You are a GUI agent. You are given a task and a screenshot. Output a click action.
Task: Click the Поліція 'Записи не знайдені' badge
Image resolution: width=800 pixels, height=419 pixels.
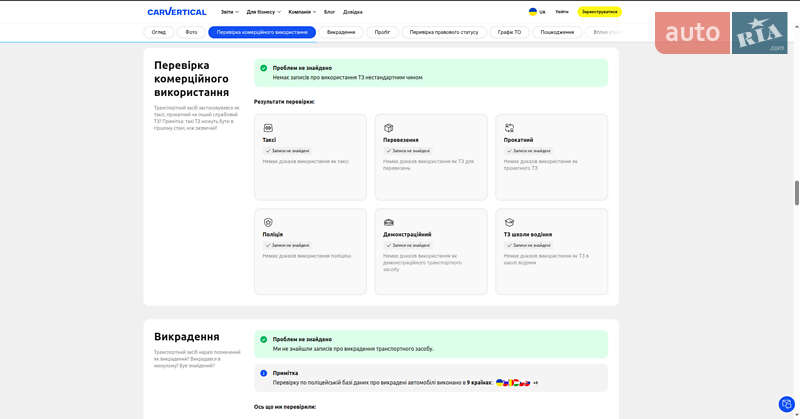[287, 245]
